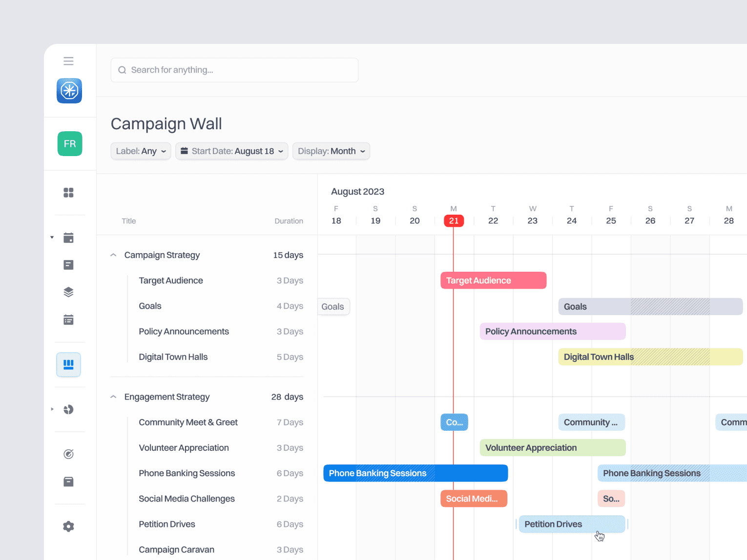
Task: Open the FR workspace avatar
Action: pyautogui.click(x=69, y=143)
